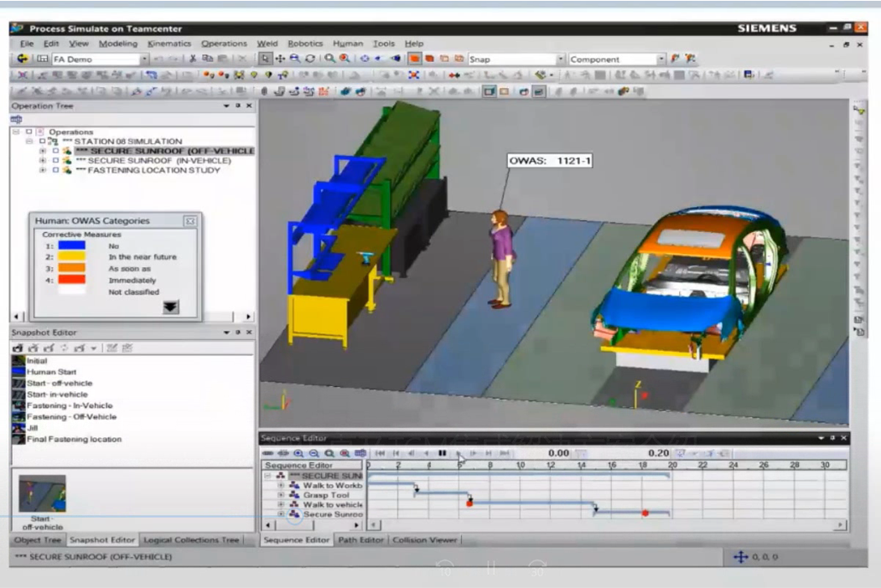Click the zoom in icon in Sequence Editor

(x=298, y=453)
